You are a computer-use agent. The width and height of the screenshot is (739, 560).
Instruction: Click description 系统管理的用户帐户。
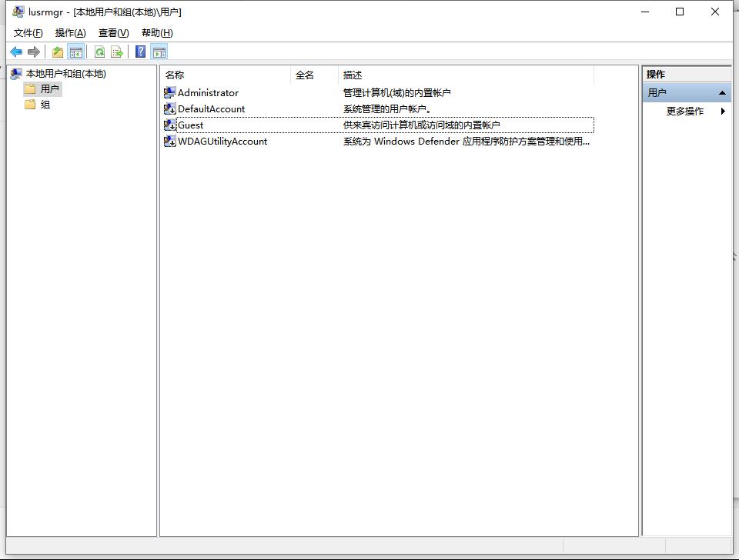tap(387, 108)
